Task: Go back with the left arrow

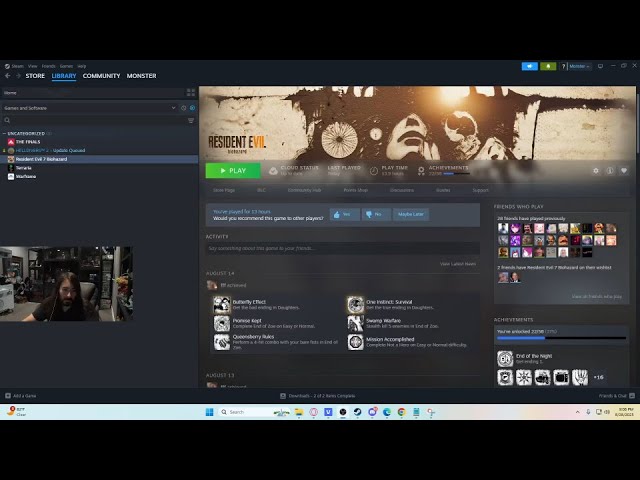Action: click(8, 76)
